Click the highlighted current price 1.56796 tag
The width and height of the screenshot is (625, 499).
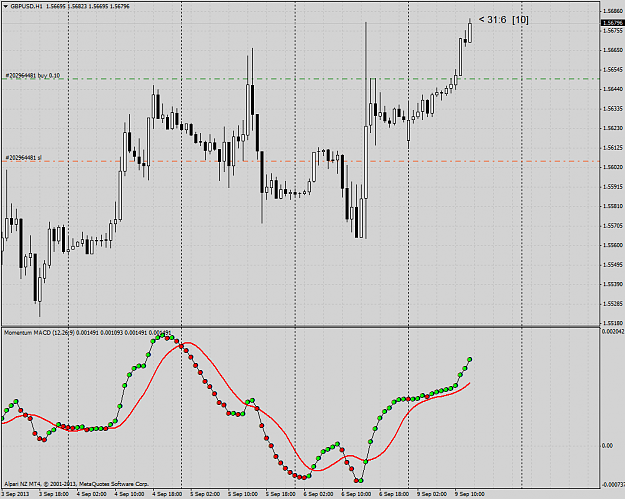(613, 23)
